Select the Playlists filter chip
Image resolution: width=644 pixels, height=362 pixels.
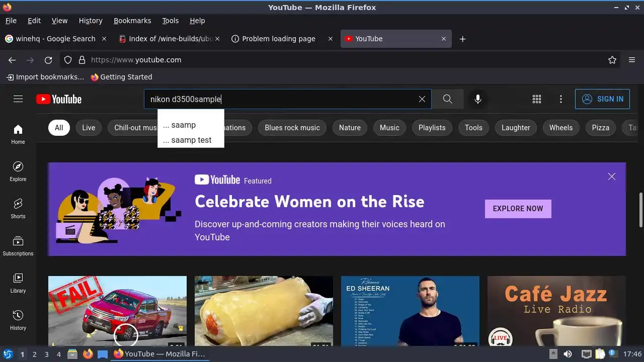pos(432,128)
